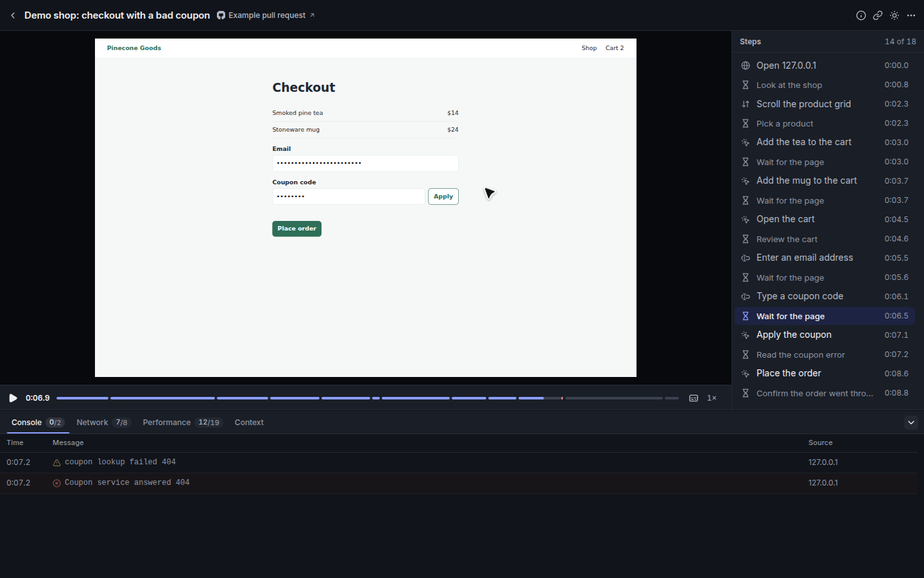924x578 pixels.
Task: Click the text-input icon of Enter an email address
Action: [746, 258]
